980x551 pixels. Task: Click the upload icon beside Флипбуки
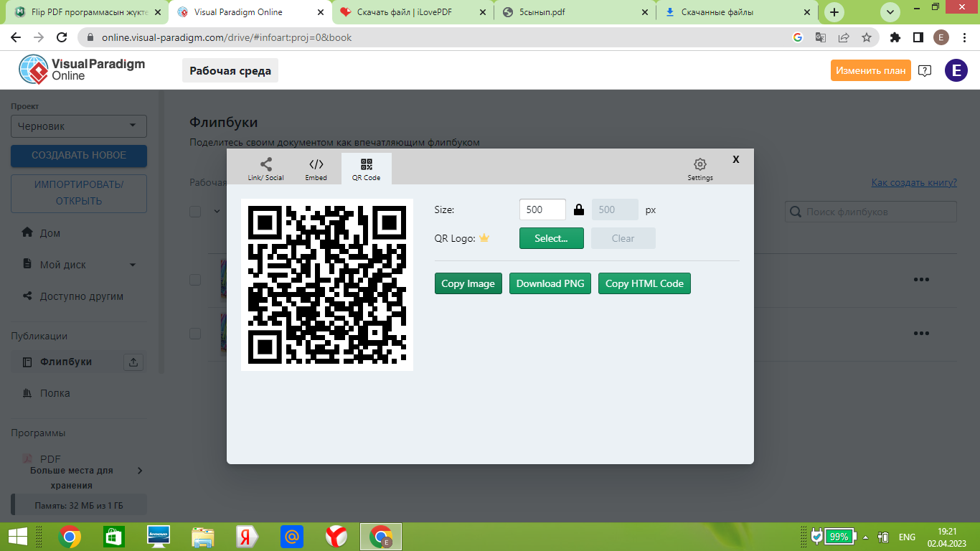(x=133, y=362)
